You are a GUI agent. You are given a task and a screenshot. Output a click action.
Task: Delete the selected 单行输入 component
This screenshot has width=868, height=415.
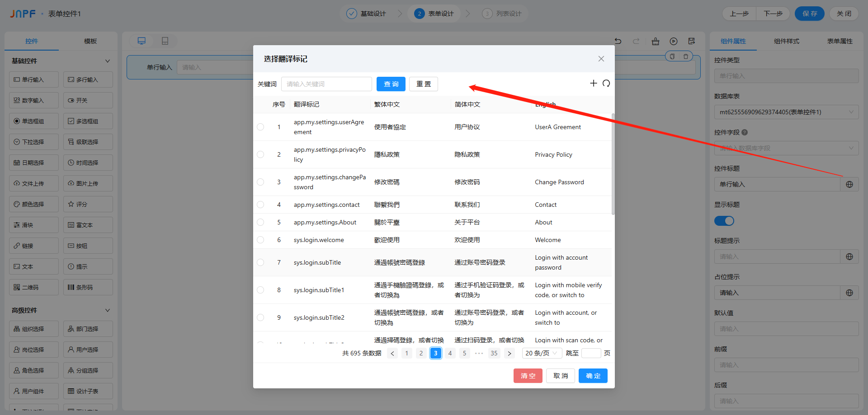686,56
